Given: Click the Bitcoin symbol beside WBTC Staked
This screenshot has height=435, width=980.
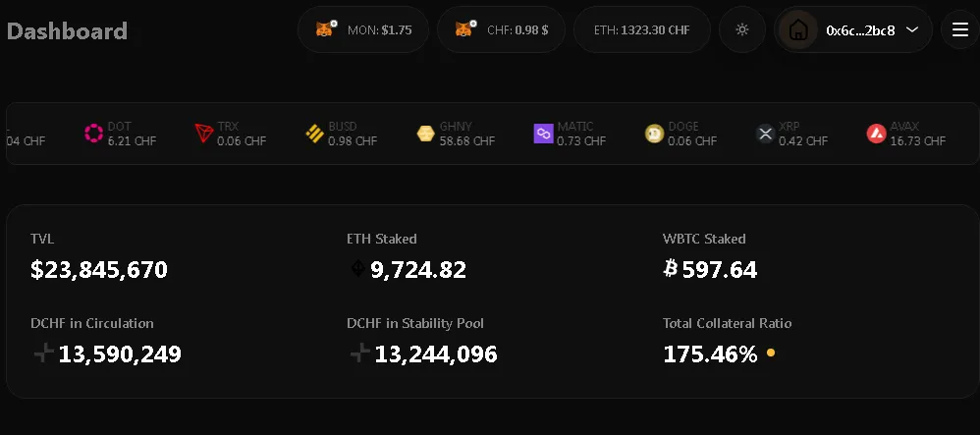Looking at the screenshot, I should (x=670, y=269).
